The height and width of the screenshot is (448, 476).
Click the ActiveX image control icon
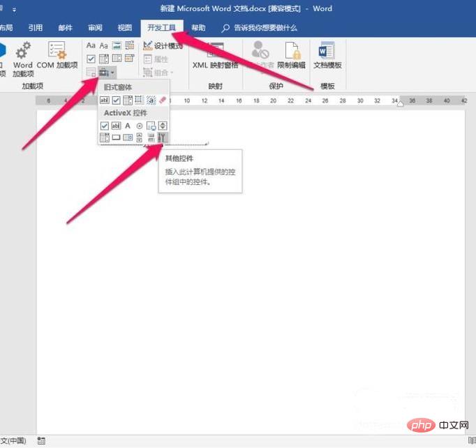[x=151, y=126]
